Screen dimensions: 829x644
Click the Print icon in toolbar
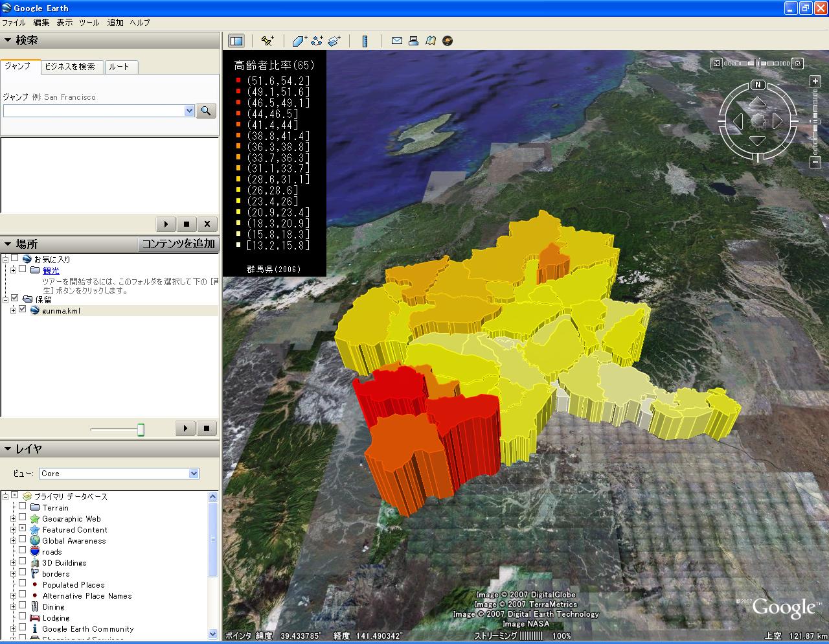pyautogui.click(x=414, y=41)
